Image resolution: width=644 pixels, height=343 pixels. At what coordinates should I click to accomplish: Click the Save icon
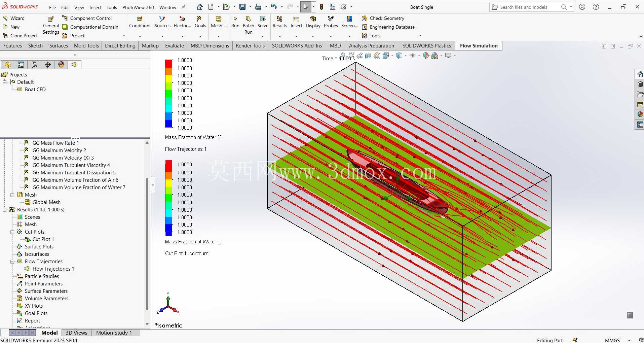point(242,7)
